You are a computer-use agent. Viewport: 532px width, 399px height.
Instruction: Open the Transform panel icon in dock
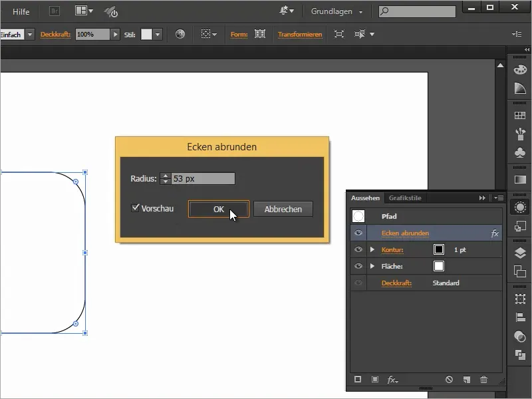(x=520, y=299)
